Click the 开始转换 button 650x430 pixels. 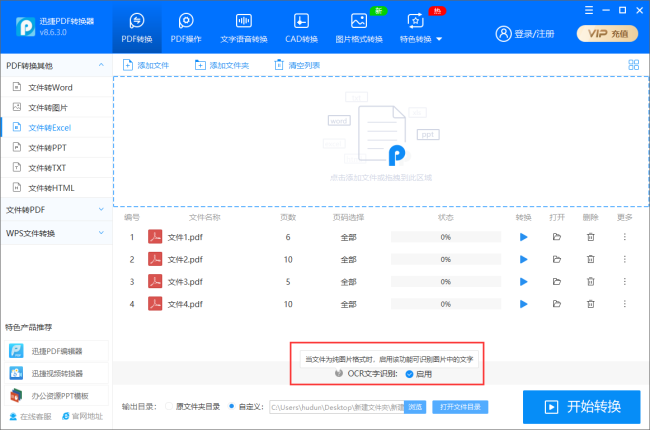[x=582, y=407]
